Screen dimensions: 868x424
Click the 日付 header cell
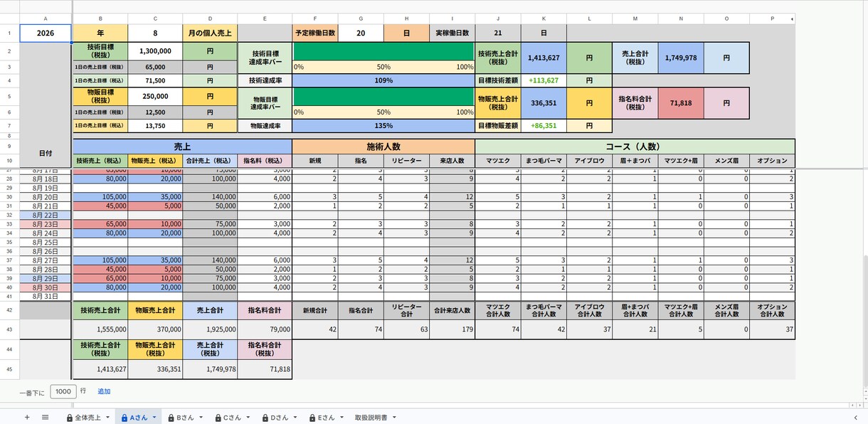click(46, 153)
